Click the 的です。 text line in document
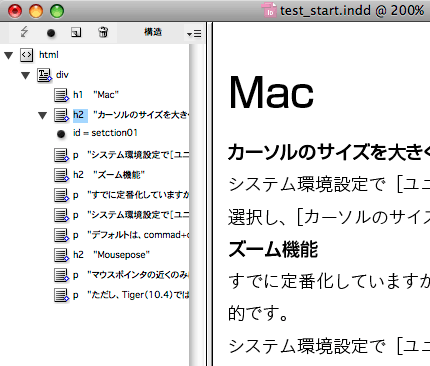The image size is (430, 366). pos(258,314)
